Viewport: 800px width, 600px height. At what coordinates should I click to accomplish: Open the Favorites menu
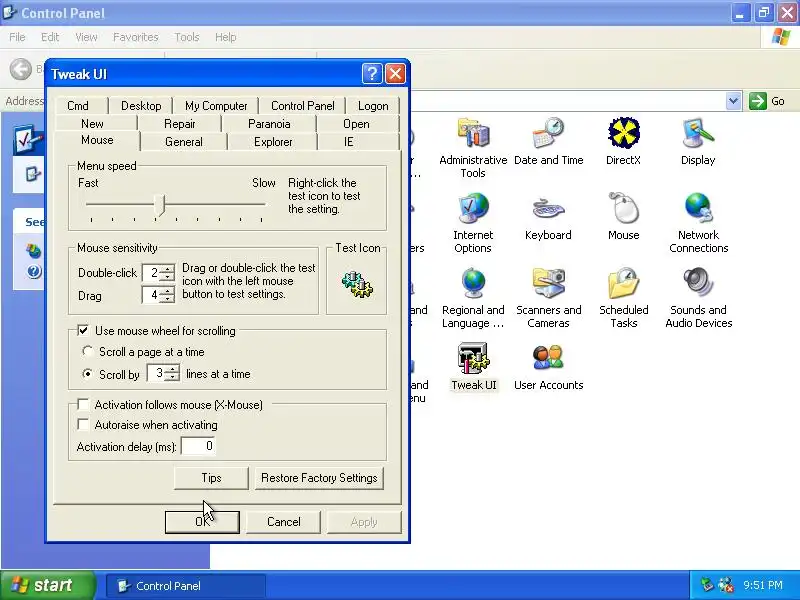click(136, 37)
